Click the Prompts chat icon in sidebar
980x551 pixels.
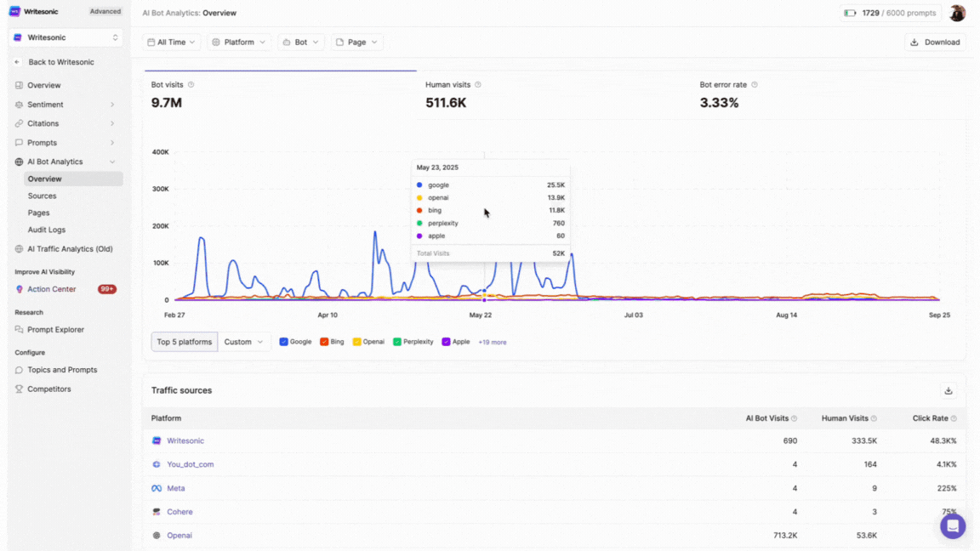[19, 143]
